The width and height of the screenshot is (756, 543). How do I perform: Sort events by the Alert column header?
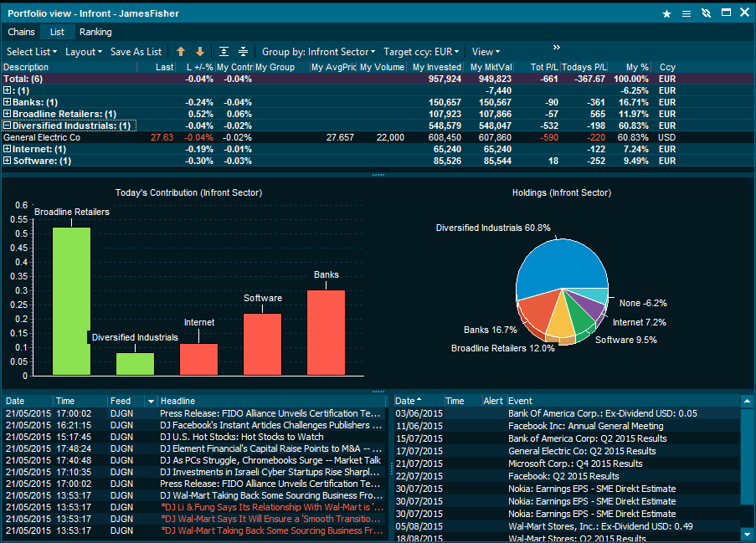[x=493, y=402]
